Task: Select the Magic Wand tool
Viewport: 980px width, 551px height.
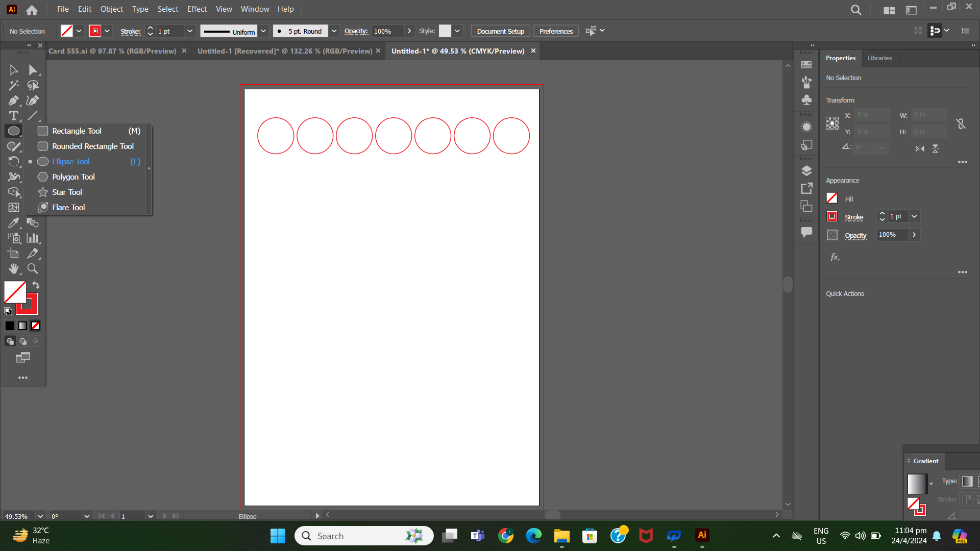Action: coord(14,85)
